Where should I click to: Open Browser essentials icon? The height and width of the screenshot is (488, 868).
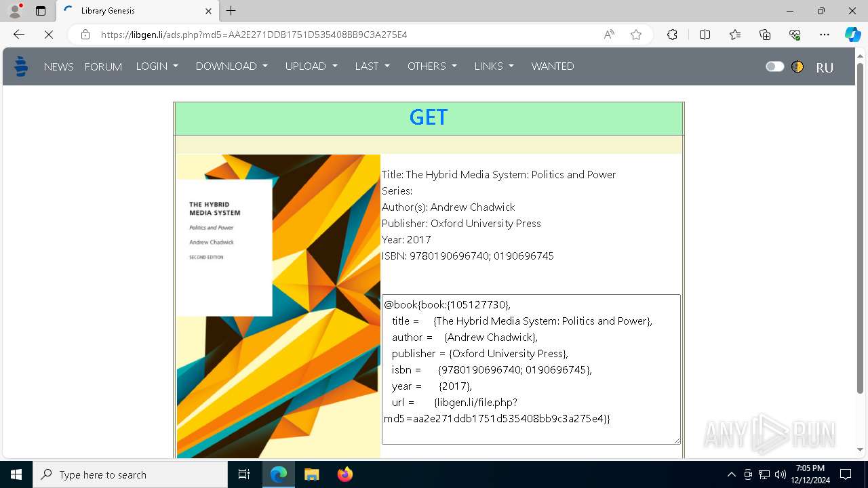(795, 35)
